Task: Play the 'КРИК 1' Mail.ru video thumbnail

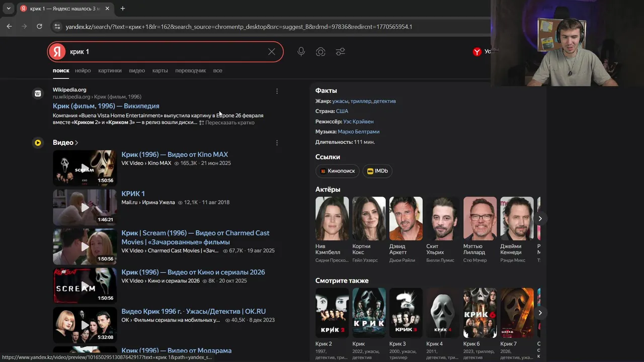Action: [85, 207]
